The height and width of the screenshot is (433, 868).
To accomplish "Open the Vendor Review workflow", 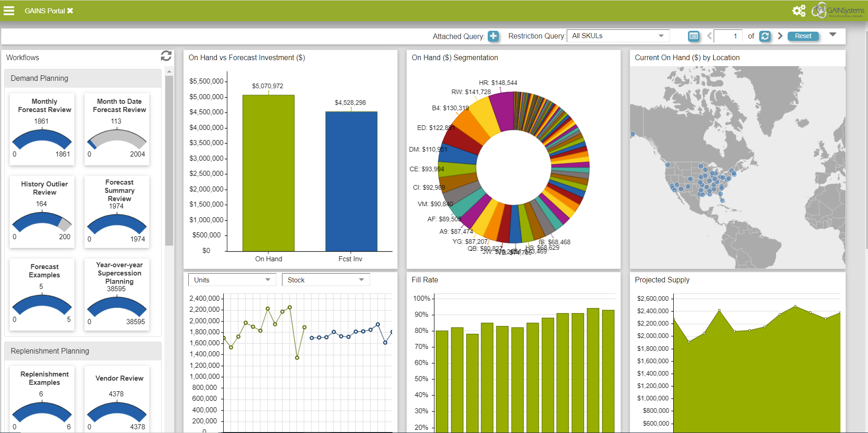I will (x=117, y=398).
